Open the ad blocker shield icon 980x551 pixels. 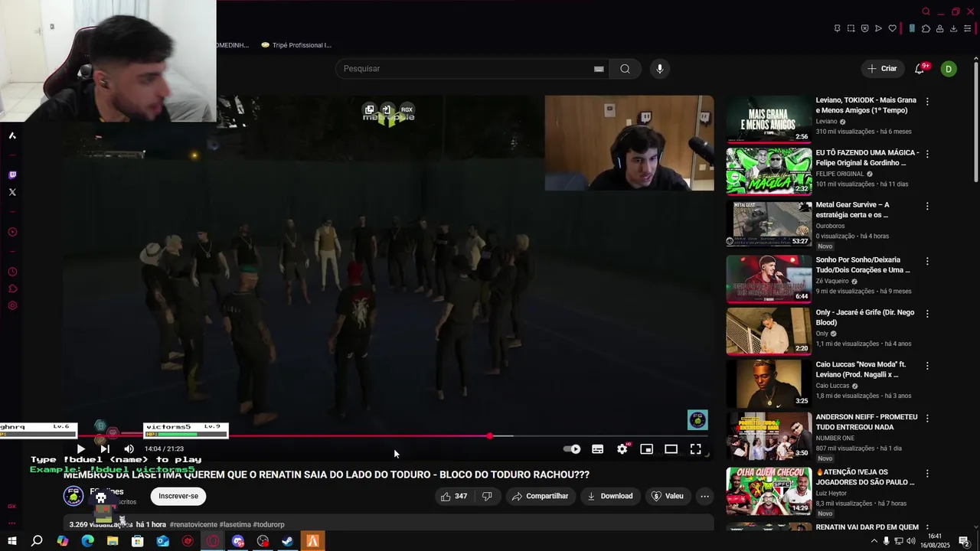pos(864,28)
